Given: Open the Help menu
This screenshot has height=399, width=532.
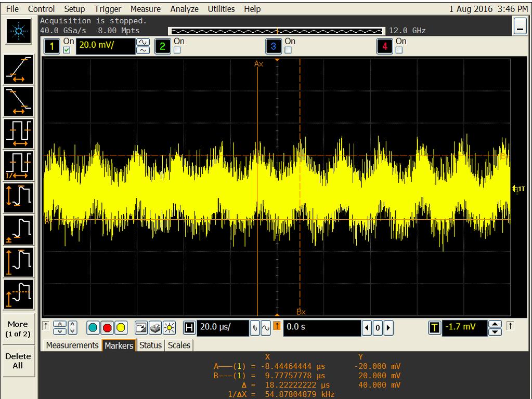Looking at the screenshot, I should [252, 9].
